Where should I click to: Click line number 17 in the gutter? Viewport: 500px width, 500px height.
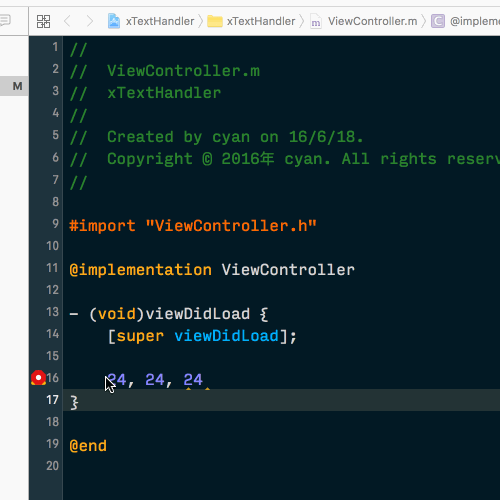click(x=52, y=400)
